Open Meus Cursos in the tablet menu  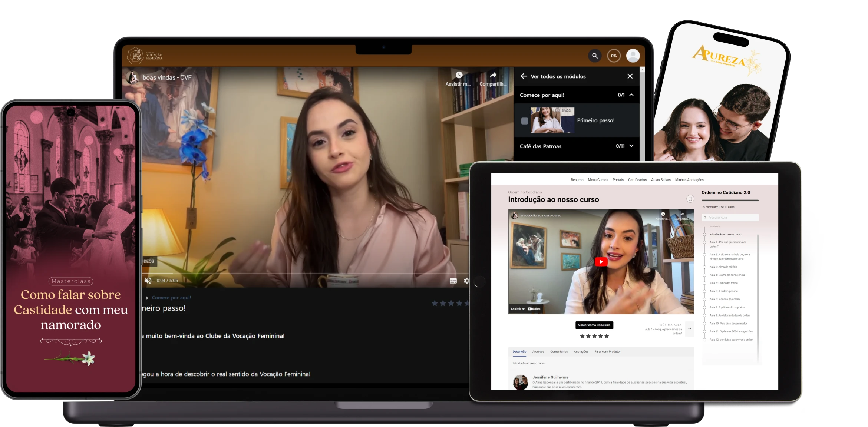click(x=598, y=180)
